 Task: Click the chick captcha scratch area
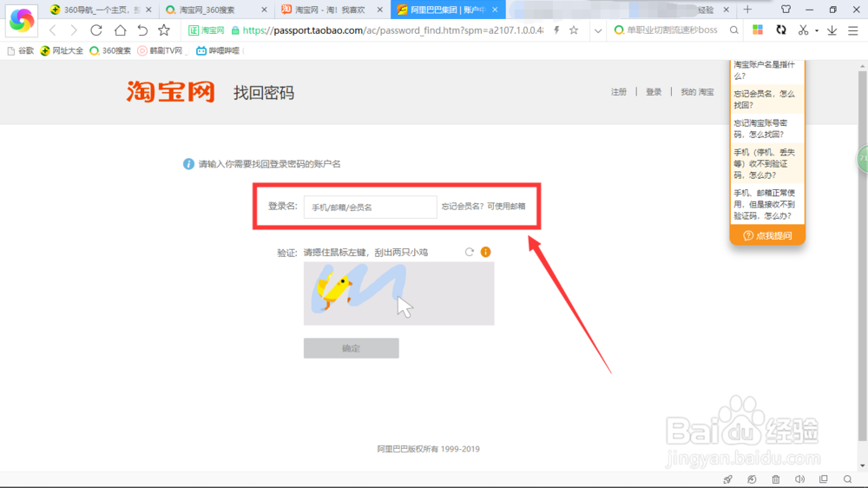(x=398, y=293)
